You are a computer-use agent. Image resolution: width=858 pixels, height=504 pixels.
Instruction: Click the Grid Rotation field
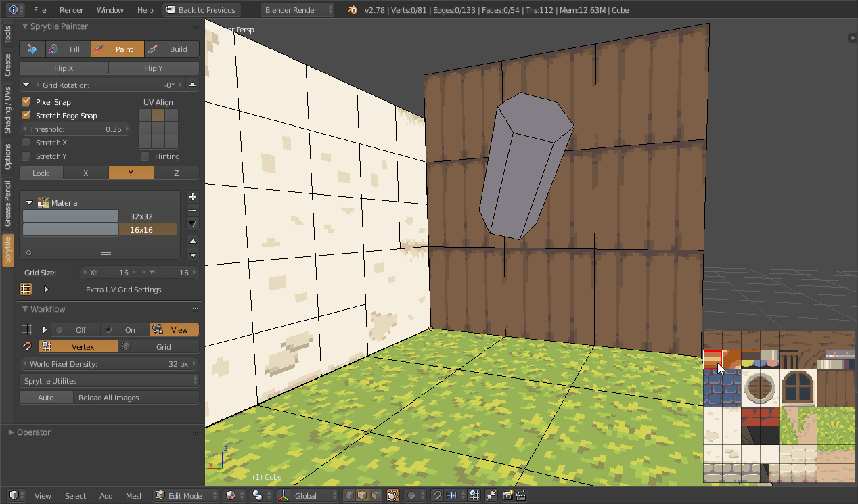(x=108, y=85)
